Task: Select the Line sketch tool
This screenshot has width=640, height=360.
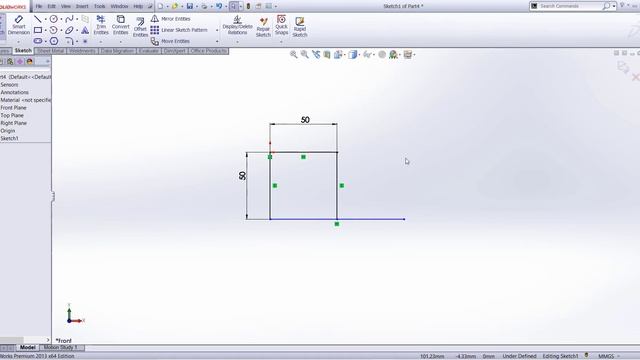Action: [38, 19]
